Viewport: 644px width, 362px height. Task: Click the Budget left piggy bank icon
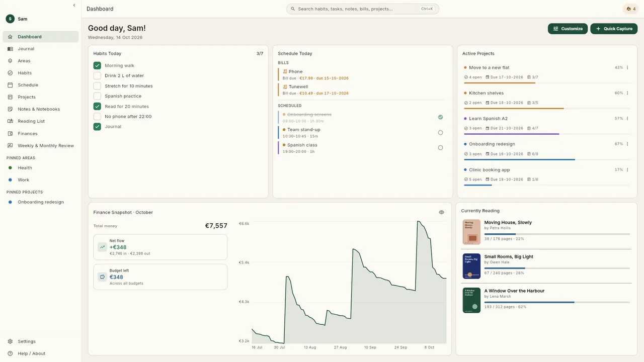(103, 277)
